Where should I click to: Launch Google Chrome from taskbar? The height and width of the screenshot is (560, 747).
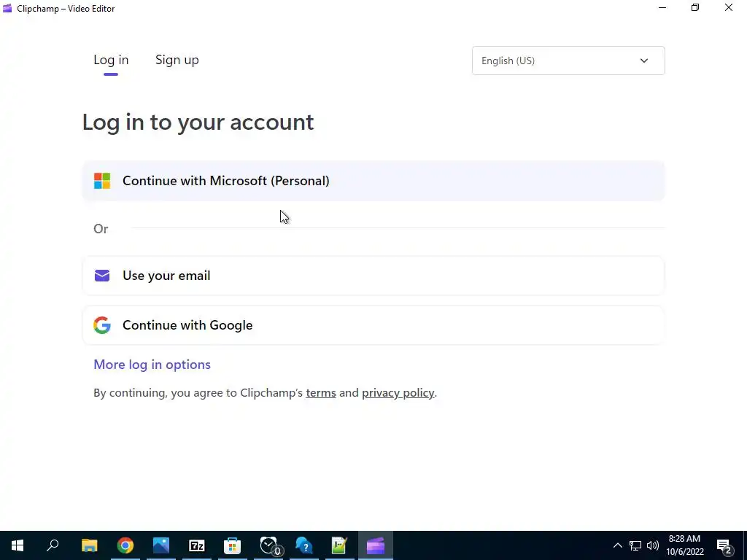coord(125,545)
